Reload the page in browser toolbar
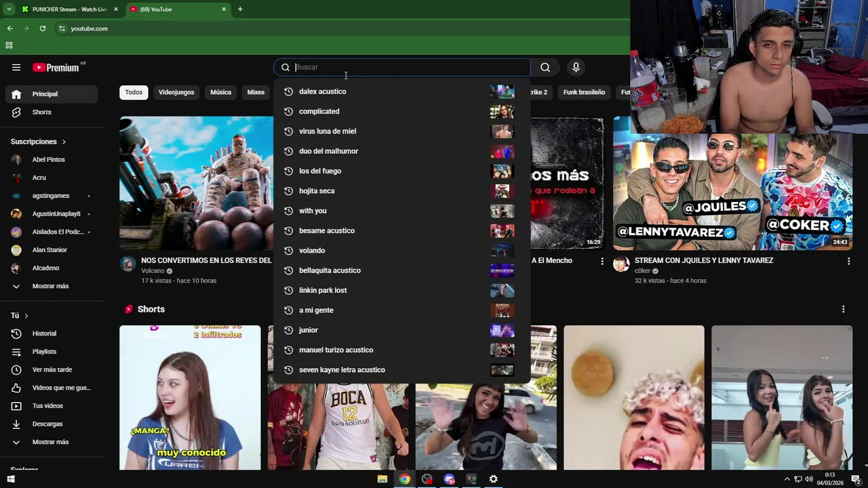Viewport: 868px width, 488px height. click(x=42, y=28)
